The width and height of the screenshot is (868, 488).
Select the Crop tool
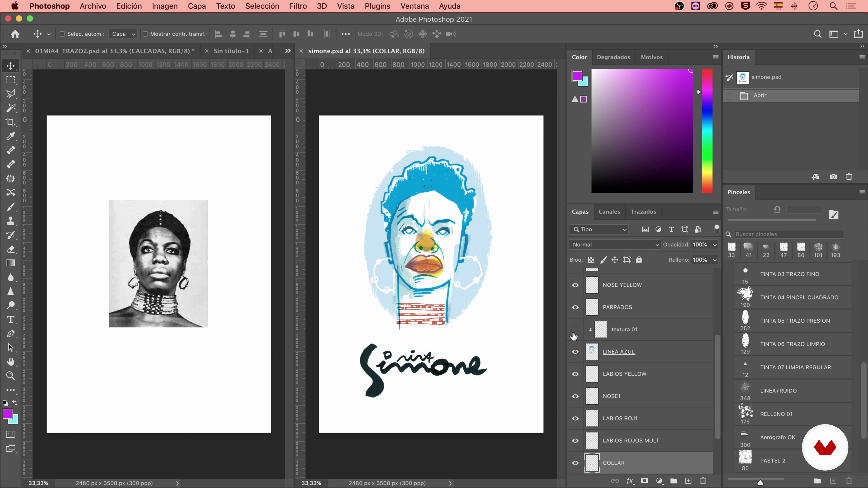[10, 122]
